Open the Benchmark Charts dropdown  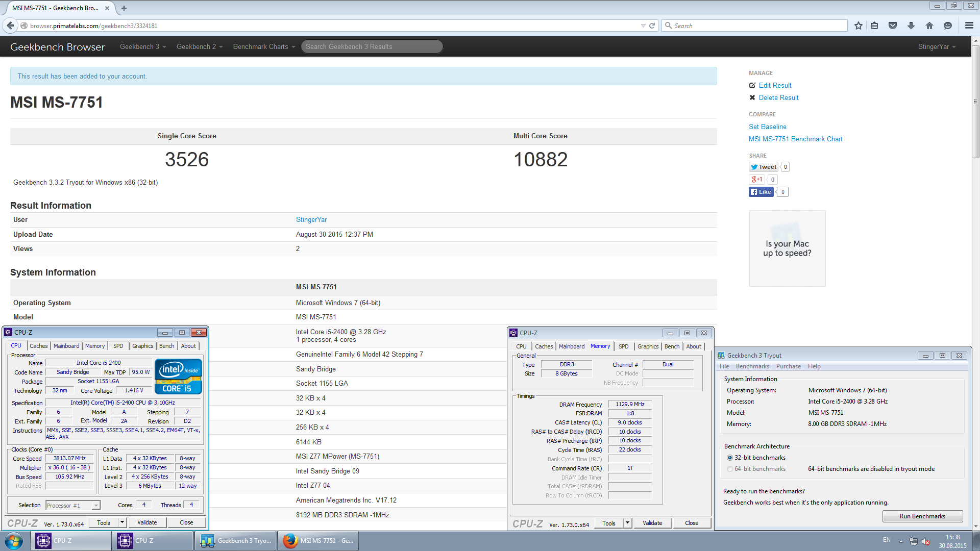pos(264,46)
